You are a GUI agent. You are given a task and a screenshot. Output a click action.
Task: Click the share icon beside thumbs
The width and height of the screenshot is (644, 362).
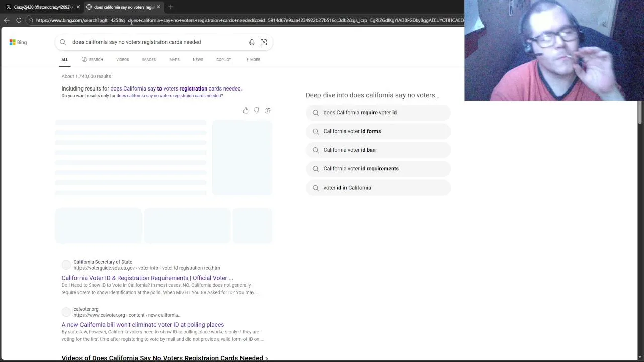coord(268,110)
